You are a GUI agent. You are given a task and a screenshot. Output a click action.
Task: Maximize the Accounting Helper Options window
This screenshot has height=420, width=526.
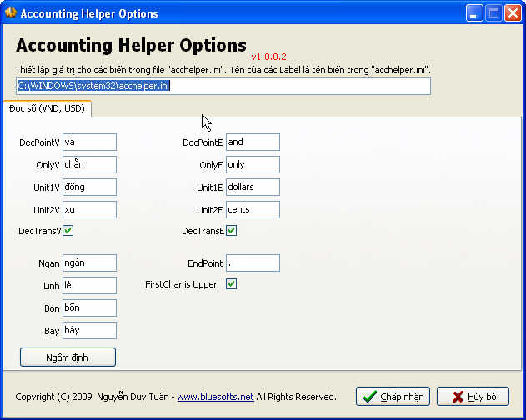[x=494, y=13]
